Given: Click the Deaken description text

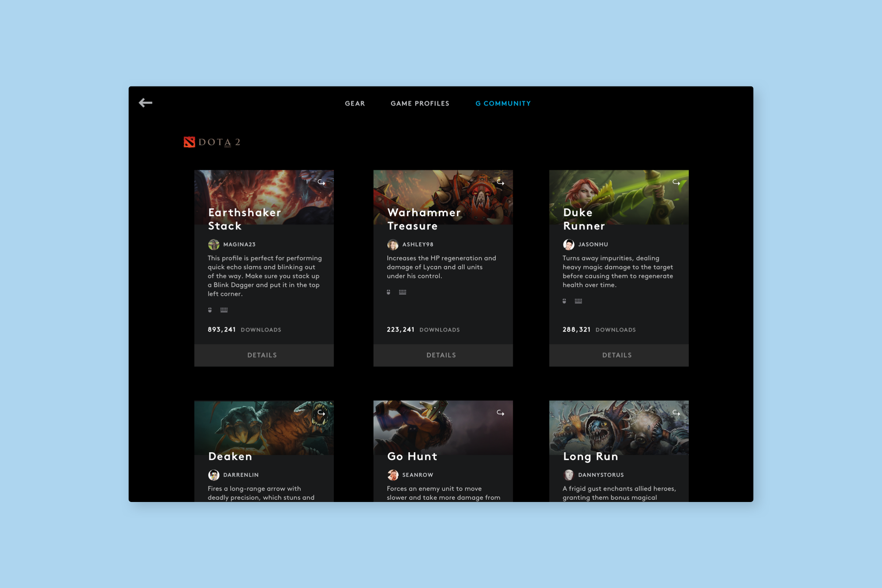Looking at the screenshot, I should [261, 493].
